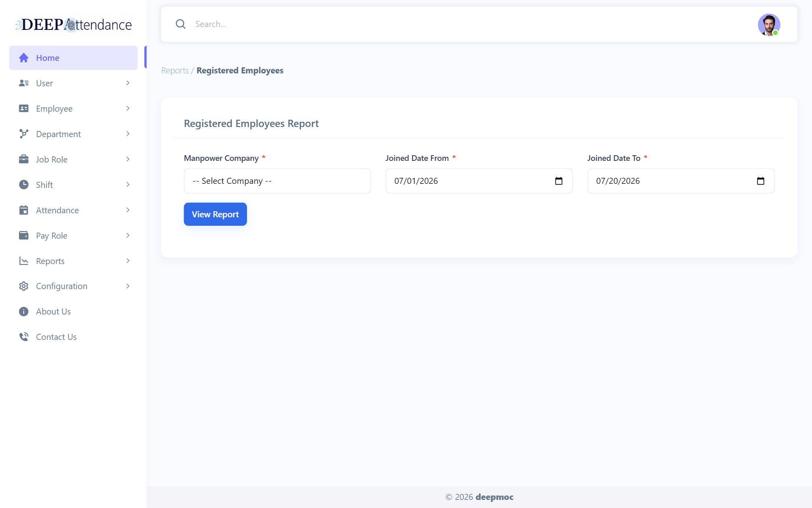Expand the Department menu chevron
812x508 pixels.
(x=128, y=134)
